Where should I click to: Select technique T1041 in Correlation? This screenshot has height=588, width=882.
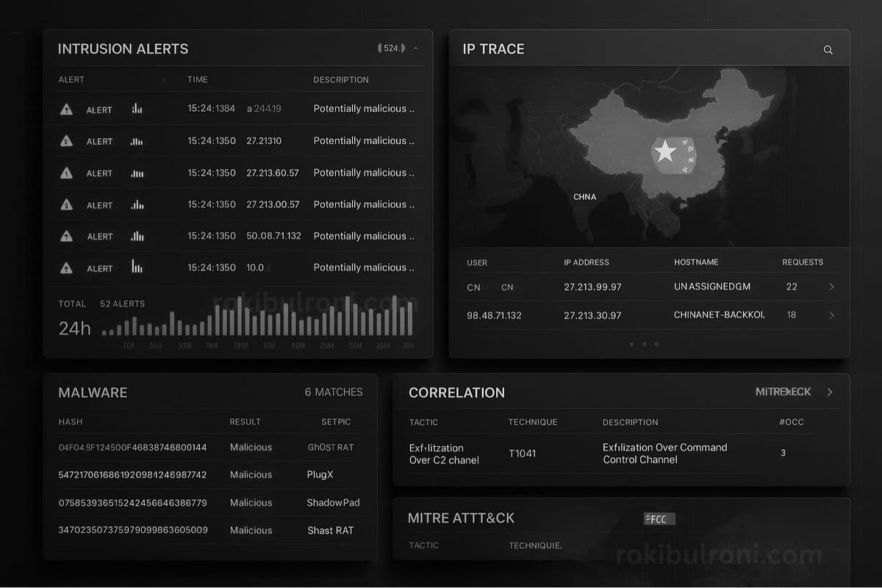coord(523,453)
